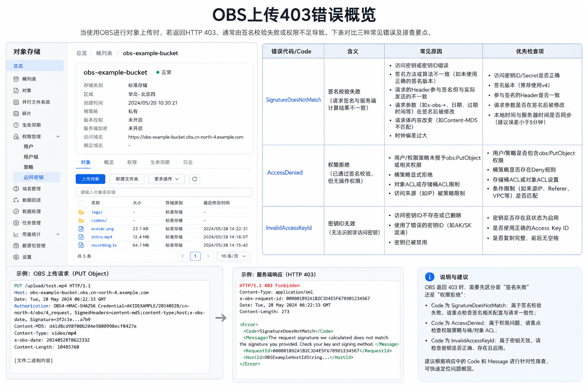Click the 请输入对象名前缀 search field
Viewport: 588px width, 392px height.
click(x=164, y=192)
